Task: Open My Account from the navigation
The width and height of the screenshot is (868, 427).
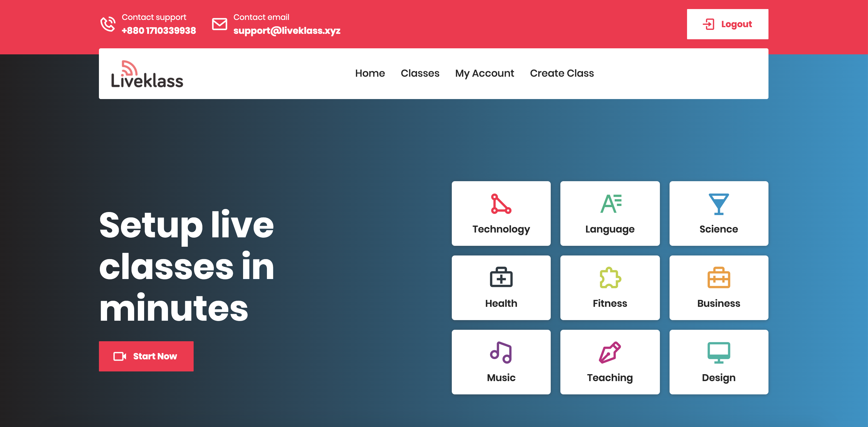Action: [484, 73]
